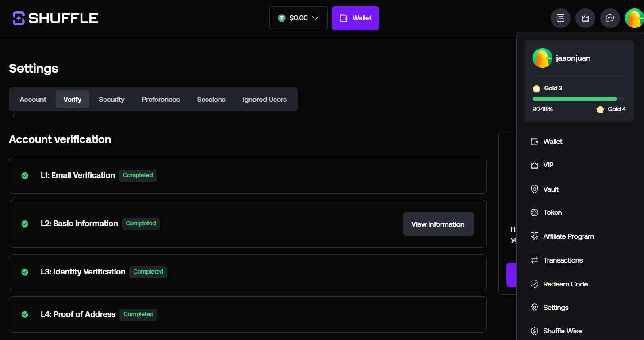The height and width of the screenshot is (340, 644).
Task: Open the chat bubble icon
Action: click(610, 18)
